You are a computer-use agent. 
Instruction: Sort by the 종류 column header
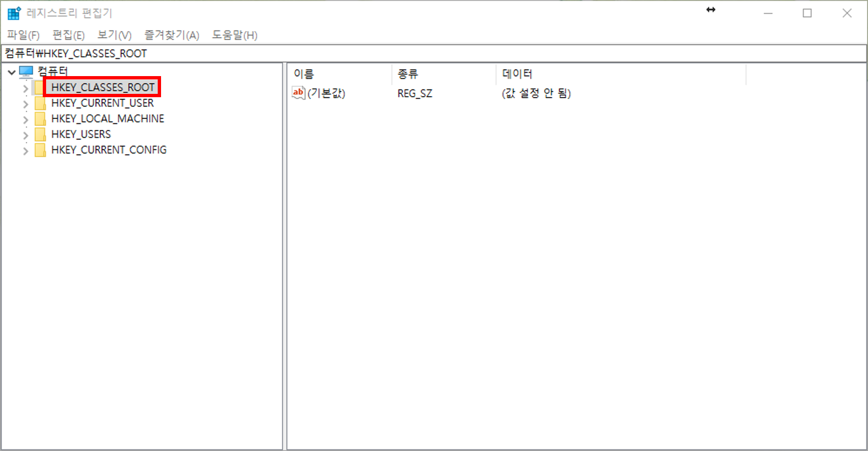point(444,74)
